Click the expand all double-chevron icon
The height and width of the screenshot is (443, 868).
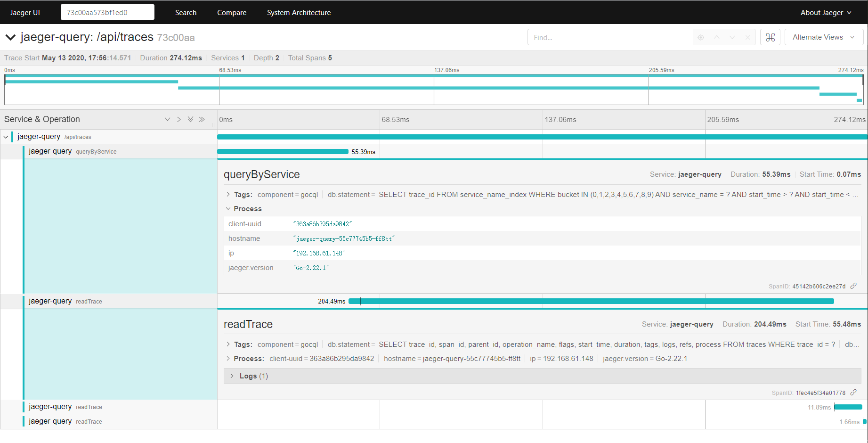pos(190,120)
